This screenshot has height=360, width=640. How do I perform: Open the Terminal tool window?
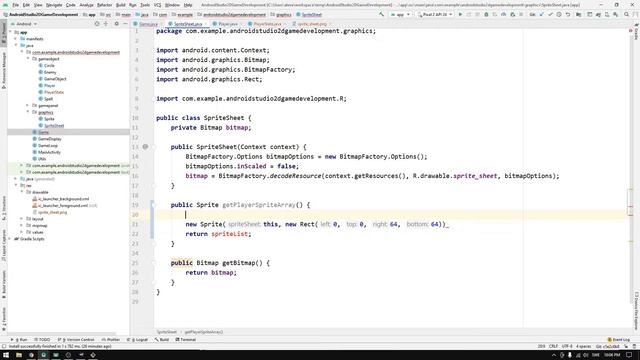coord(186,340)
